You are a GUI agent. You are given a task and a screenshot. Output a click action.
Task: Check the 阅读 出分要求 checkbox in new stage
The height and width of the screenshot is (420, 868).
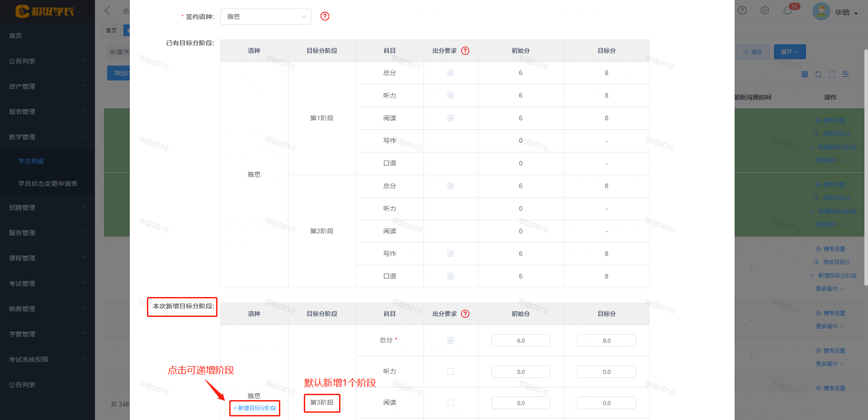451,403
